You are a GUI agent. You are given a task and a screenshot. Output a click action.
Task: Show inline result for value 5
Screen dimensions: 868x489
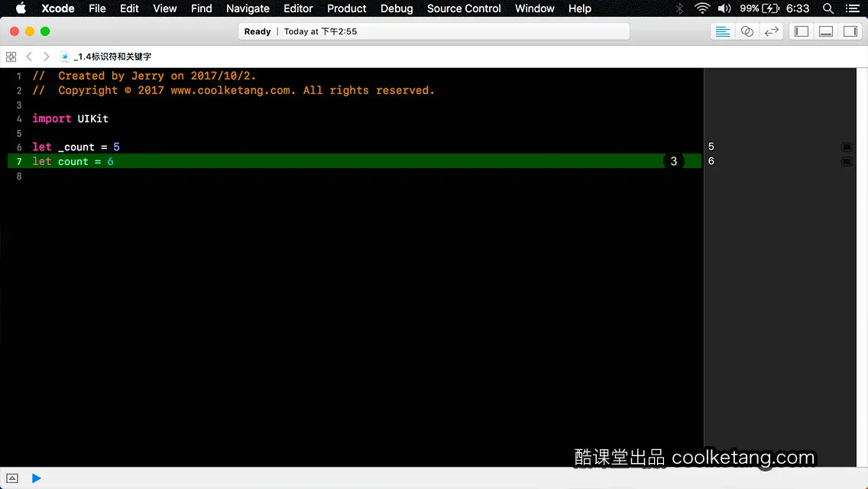coord(847,147)
